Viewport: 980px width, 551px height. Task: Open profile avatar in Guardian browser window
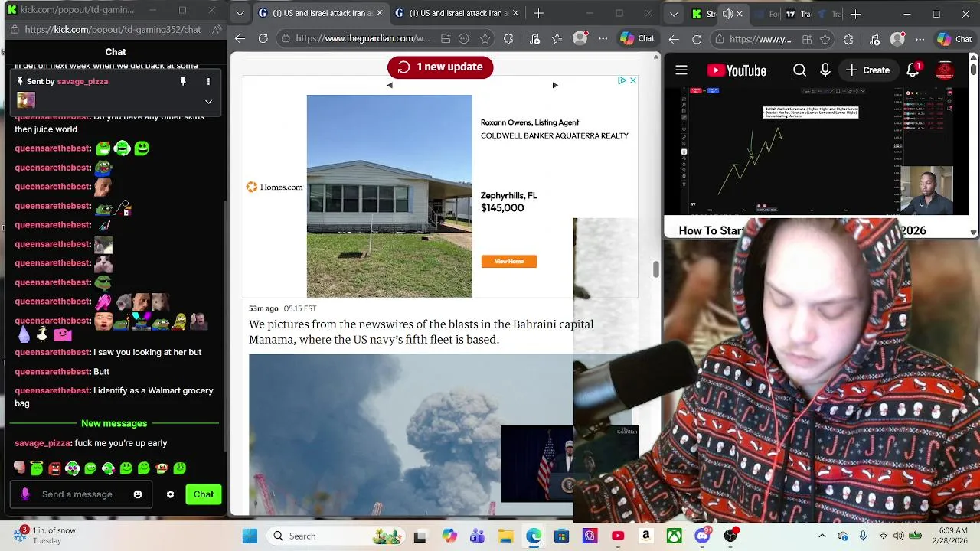pyautogui.click(x=581, y=38)
